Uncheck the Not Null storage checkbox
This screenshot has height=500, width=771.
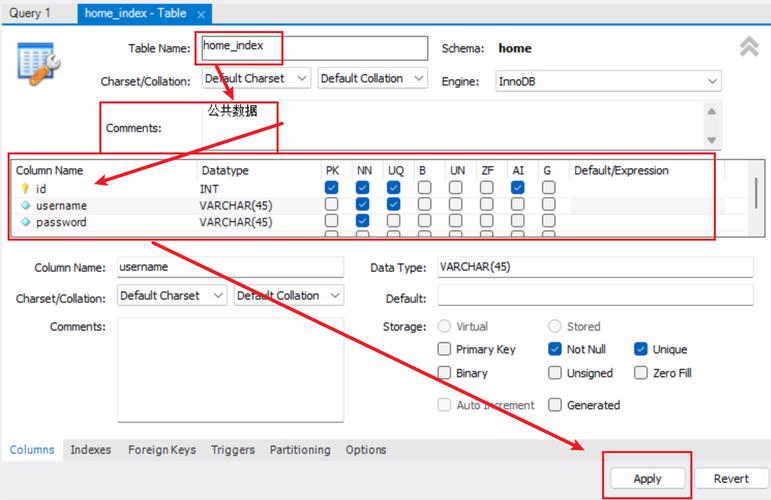[x=555, y=350]
